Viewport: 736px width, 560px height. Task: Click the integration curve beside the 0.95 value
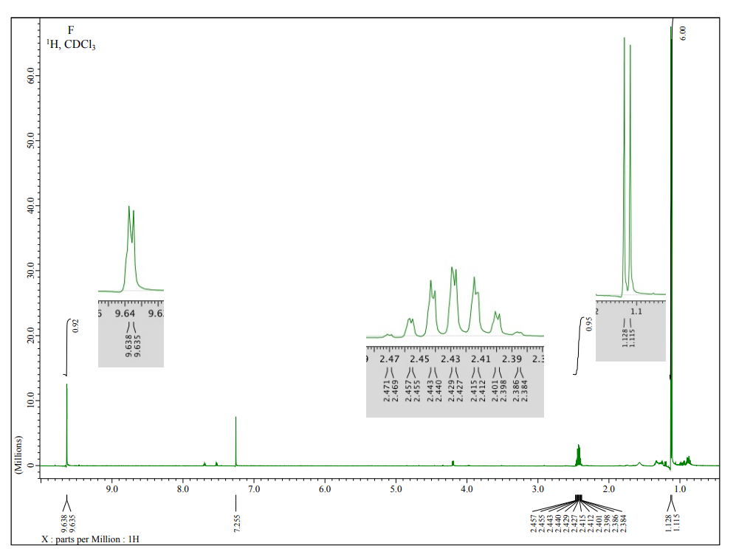pyautogui.click(x=579, y=345)
